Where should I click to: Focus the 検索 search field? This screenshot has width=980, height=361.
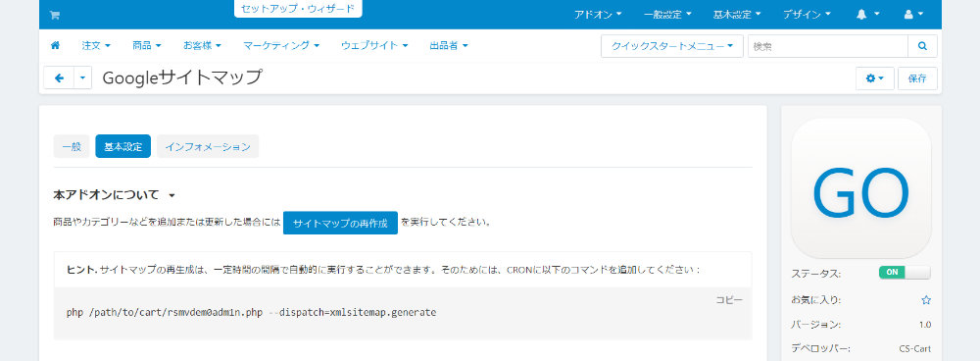point(827,46)
